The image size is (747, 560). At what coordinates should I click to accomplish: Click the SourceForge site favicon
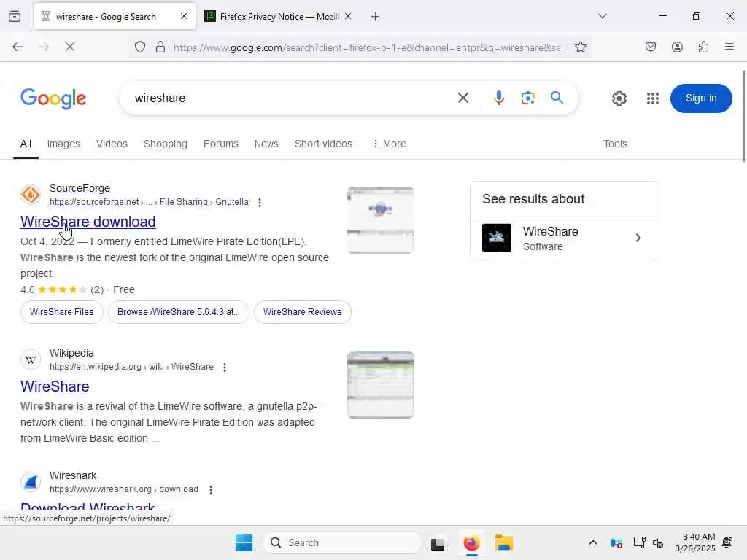[31, 195]
